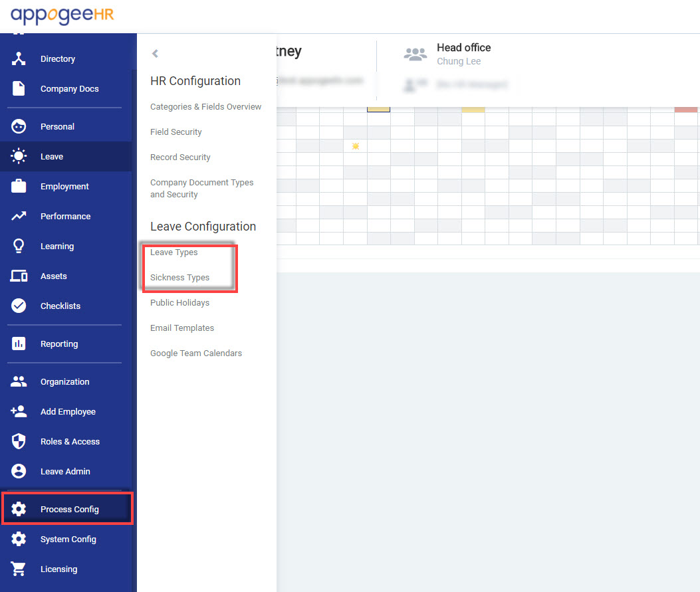Open Field Security settings link
The height and width of the screenshot is (592, 700).
(176, 132)
